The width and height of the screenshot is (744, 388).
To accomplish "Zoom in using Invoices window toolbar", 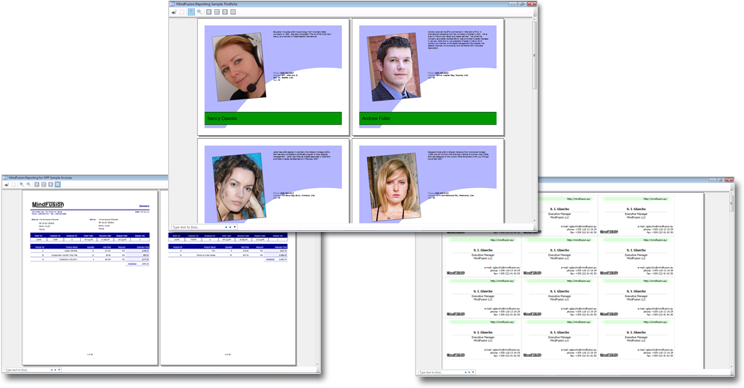I will pos(22,185).
